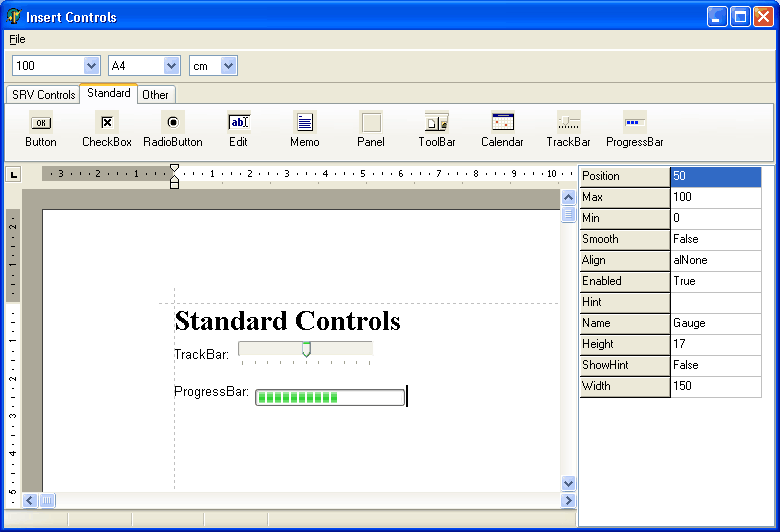This screenshot has width=780, height=532.
Task: Open the cm units dropdown
Action: pyautogui.click(x=229, y=66)
